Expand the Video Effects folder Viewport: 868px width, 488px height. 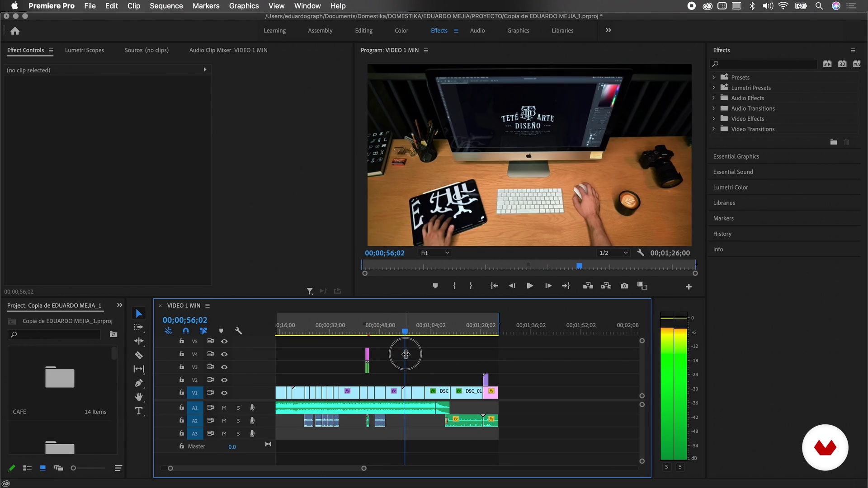point(714,118)
